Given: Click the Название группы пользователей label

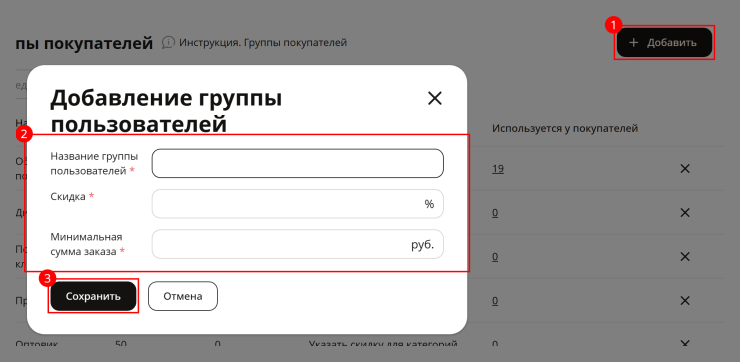Looking at the screenshot, I should (x=94, y=164).
